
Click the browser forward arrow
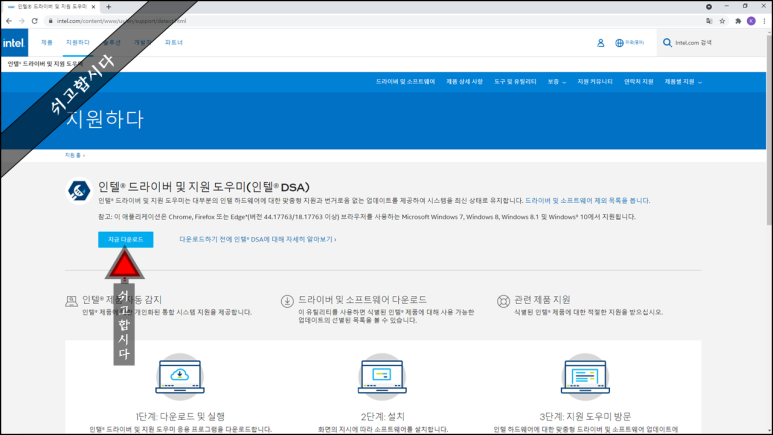coord(22,21)
